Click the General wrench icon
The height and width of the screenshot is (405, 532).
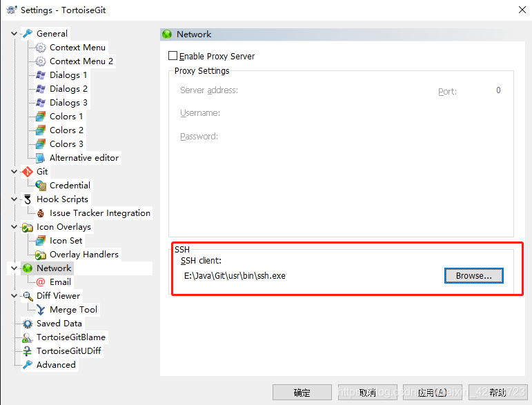coord(28,34)
